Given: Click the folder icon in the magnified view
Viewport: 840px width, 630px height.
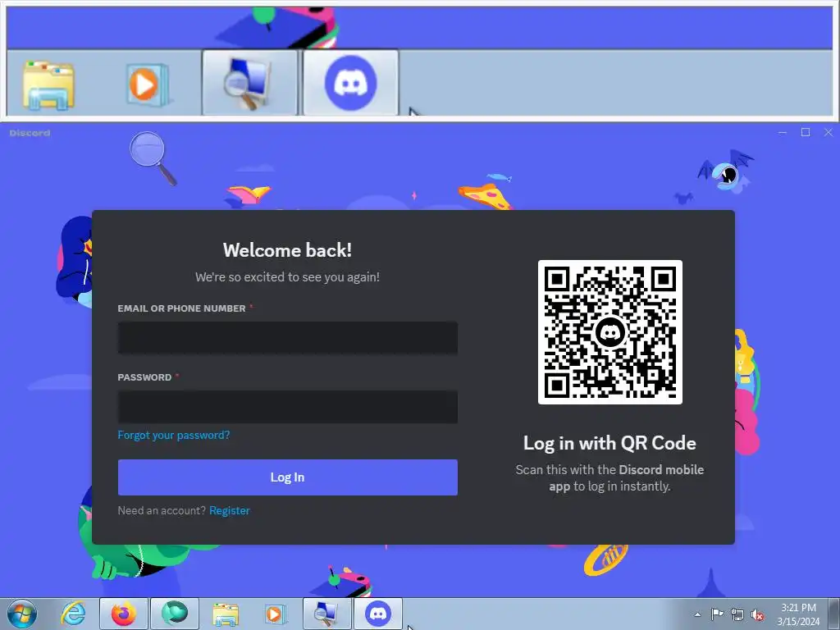Looking at the screenshot, I should 48,84.
